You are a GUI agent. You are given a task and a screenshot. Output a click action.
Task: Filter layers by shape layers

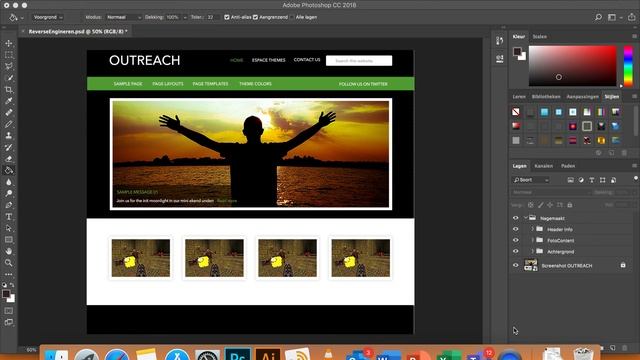[x=602, y=180]
